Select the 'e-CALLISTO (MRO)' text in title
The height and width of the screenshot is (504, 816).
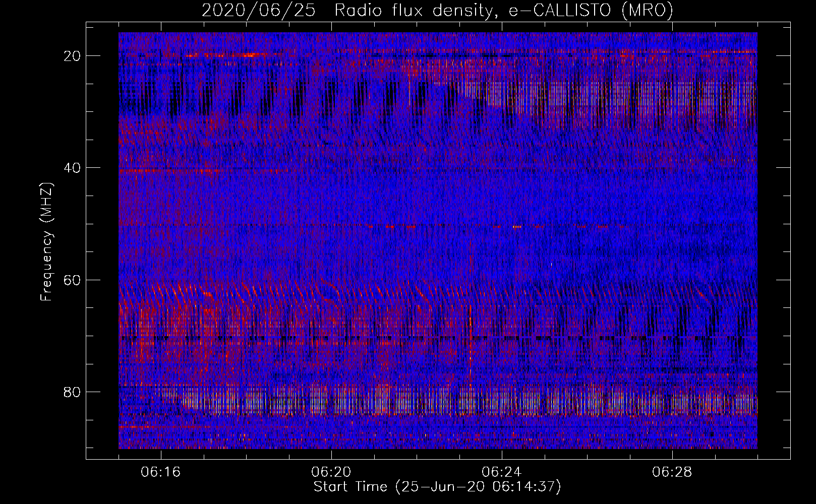coord(591,11)
